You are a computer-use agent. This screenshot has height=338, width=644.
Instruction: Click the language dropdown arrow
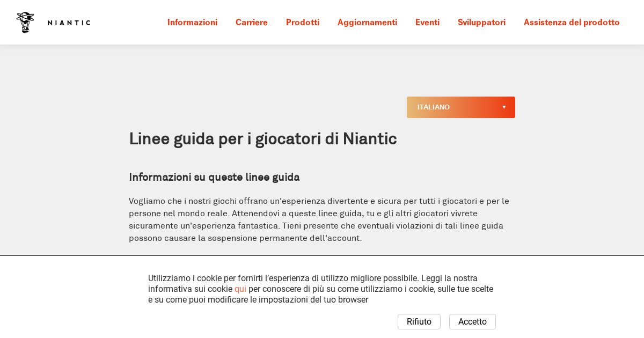click(504, 107)
